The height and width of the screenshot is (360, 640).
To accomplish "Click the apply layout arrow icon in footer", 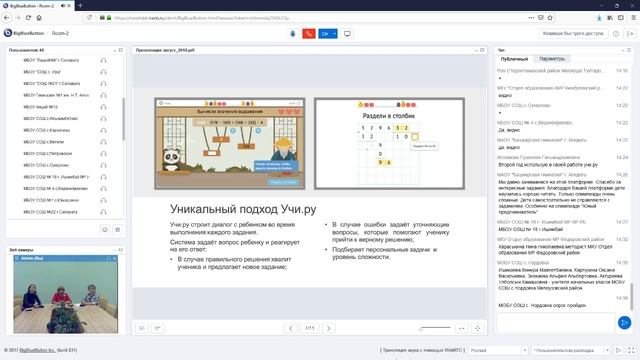I will pyautogui.click(x=619, y=350).
